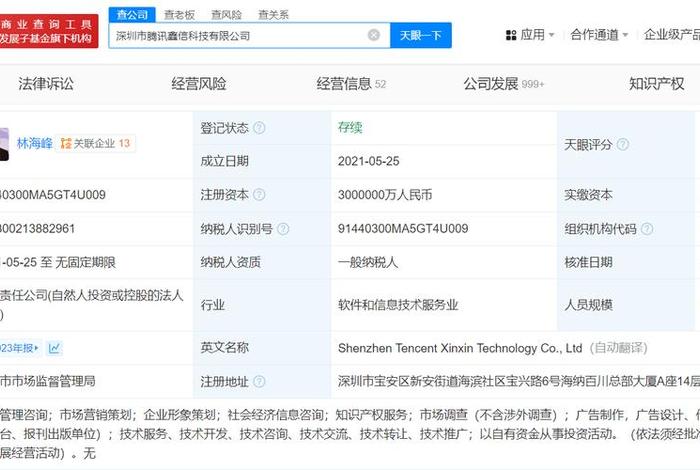Open the 法律诉讼 section tab
The height and width of the screenshot is (470, 700).
click(46, 83)
